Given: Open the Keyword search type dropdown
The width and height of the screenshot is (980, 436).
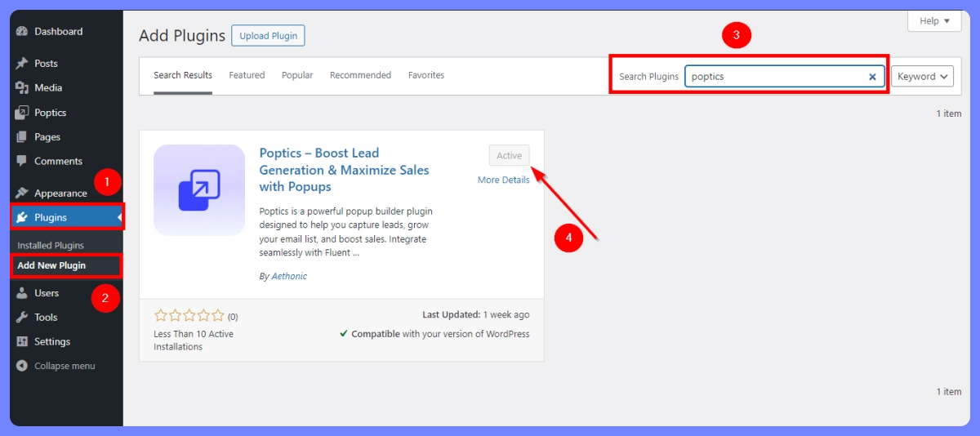Looking at the screenshot, I should click(922, 77).
